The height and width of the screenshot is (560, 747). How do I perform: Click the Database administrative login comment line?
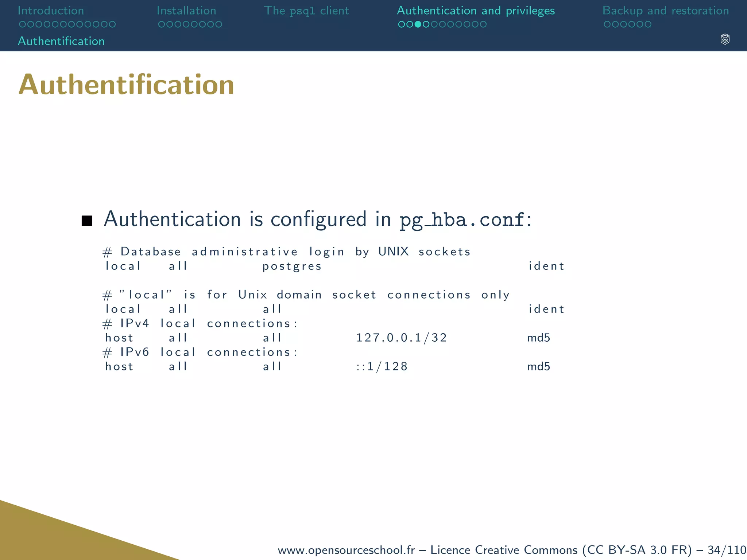pyautogui.click(x=287, y=252)
